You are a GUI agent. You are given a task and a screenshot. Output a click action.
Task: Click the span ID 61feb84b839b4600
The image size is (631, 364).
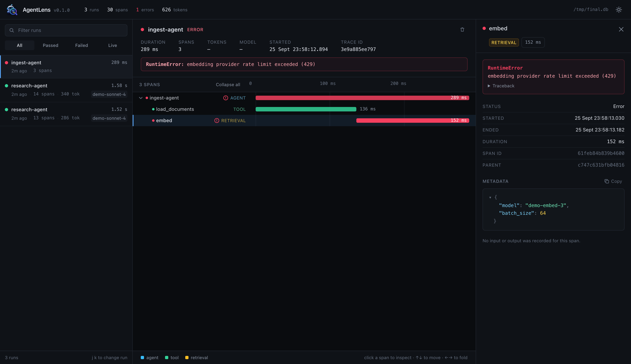point(601,153)
